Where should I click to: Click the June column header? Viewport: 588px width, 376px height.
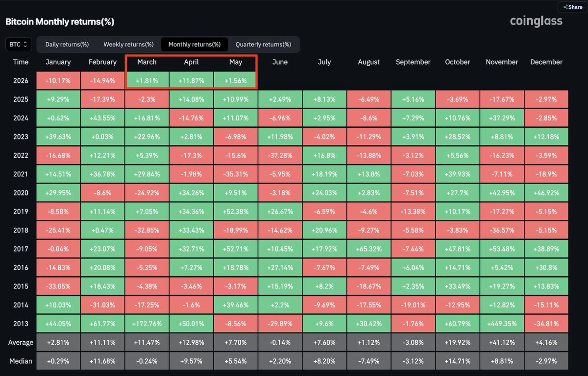click(x=280, y=62)
